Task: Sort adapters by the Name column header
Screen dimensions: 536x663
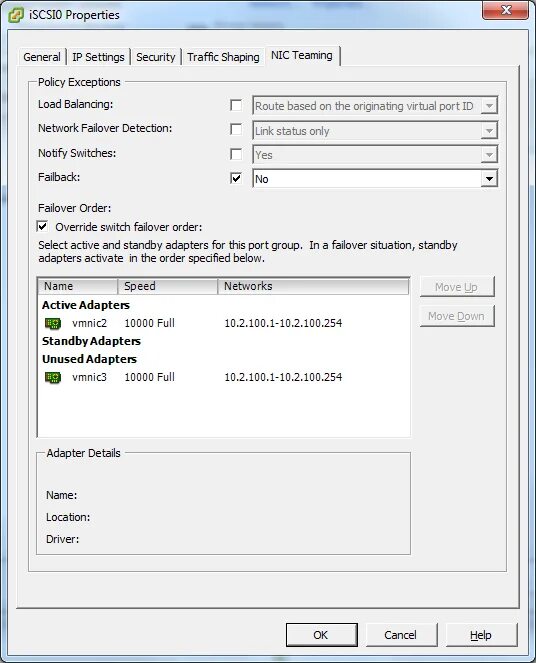Action: 77,286
